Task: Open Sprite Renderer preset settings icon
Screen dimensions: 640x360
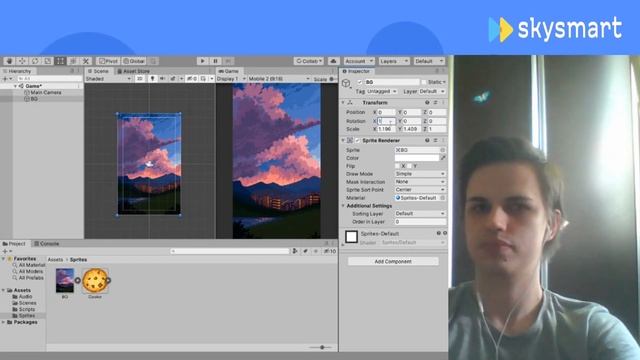Action: (x=435, y=140)
